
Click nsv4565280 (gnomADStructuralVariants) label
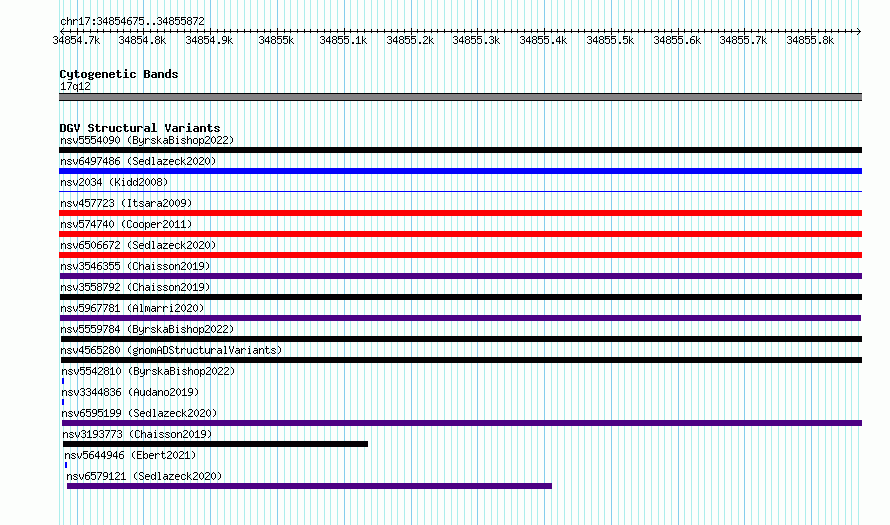(x=171, y=350)
